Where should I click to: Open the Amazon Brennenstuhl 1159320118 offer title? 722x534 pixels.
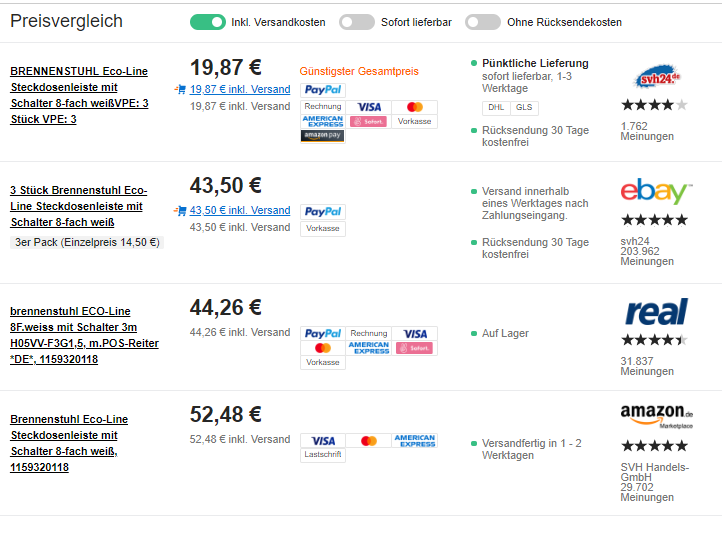pyautogui.click(x=70, y=443)
